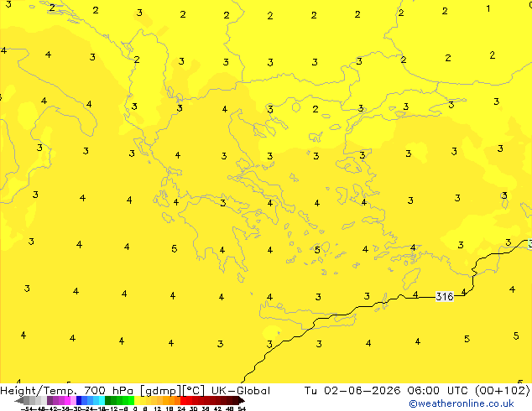Select the magenta -36 legend swatch
Image resolution: width=532 pixels, height=411 pixels.
(67, 400)
